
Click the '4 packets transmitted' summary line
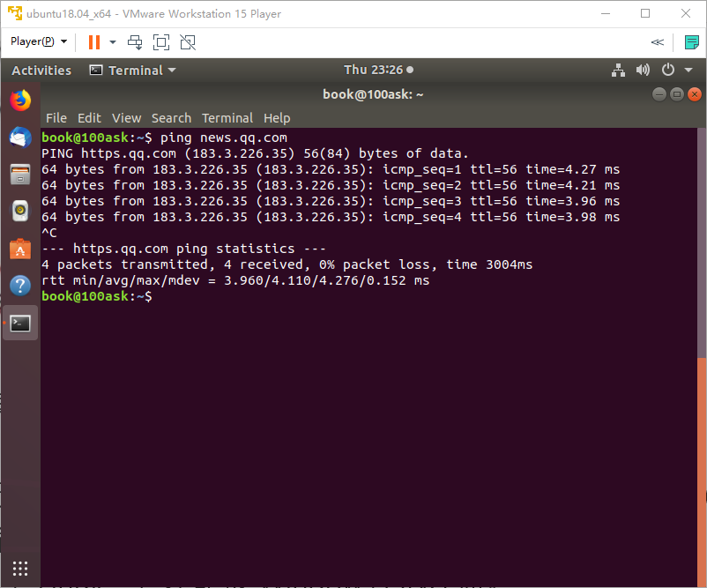287,264
